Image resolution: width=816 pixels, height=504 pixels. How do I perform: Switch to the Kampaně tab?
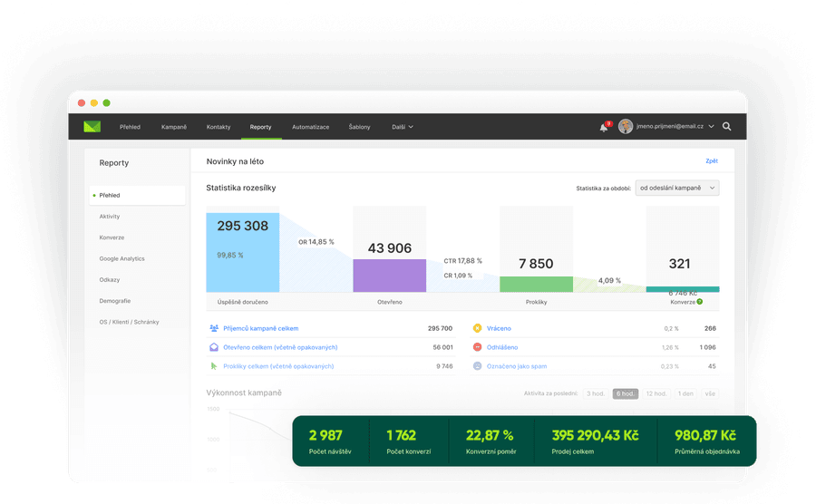[174, 127]
